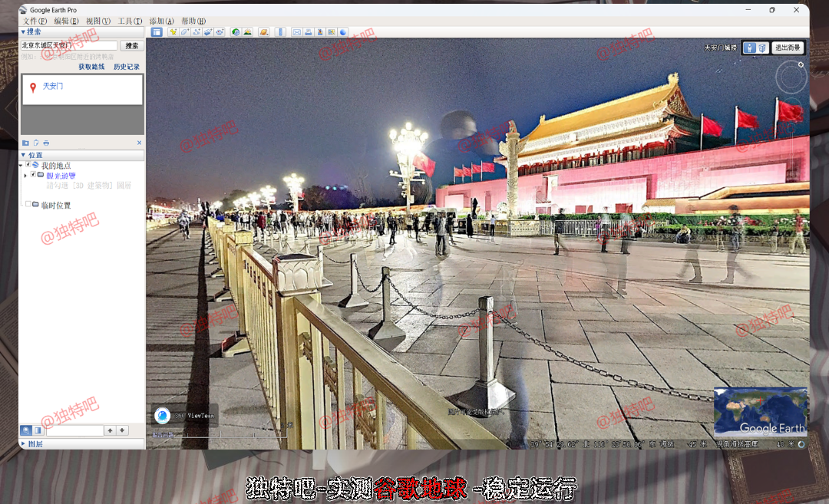Move item down with the down arrow button

click(x=122, y=430)
